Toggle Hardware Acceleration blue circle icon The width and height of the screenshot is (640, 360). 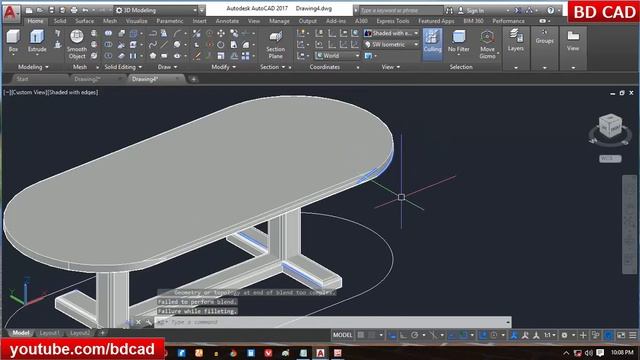(609, 335)
